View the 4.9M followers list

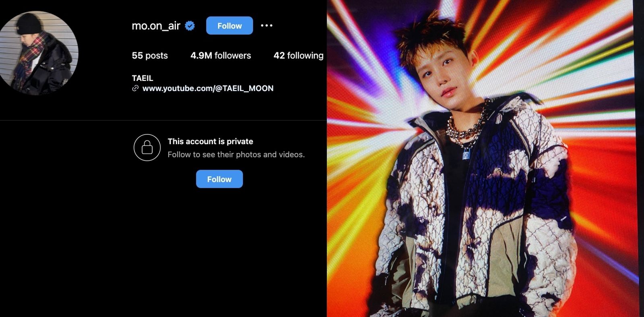(221, 56)
